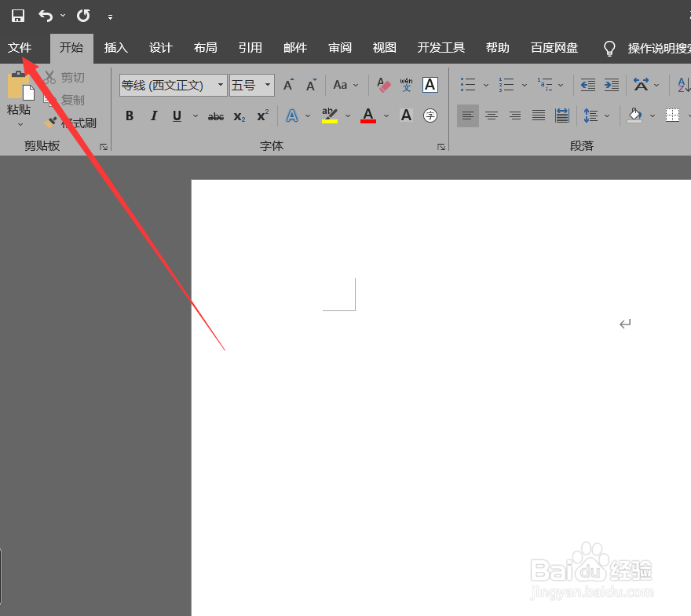Toggle italic formatting I
Viewport: 691px width, 616px height.
click(x=153, y=116)
